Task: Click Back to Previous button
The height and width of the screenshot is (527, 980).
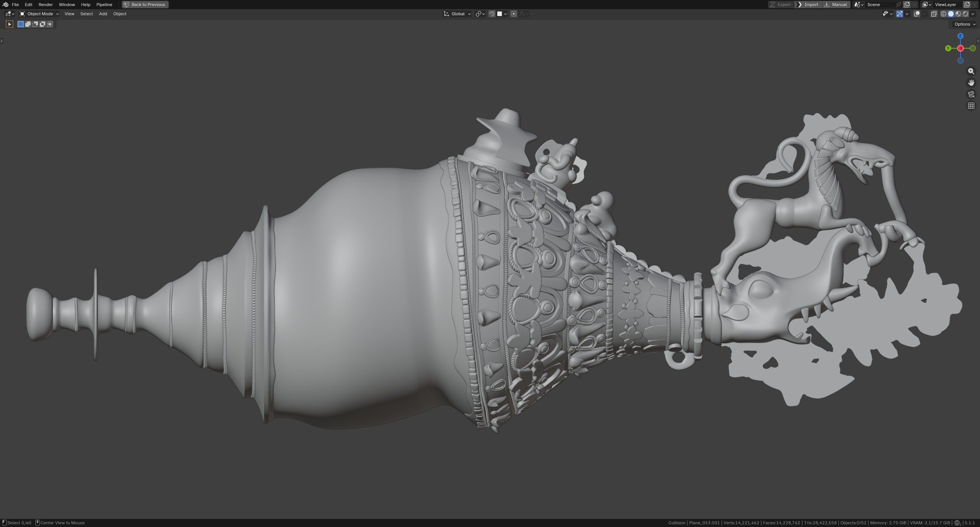Action: click(x=145, y=5)
